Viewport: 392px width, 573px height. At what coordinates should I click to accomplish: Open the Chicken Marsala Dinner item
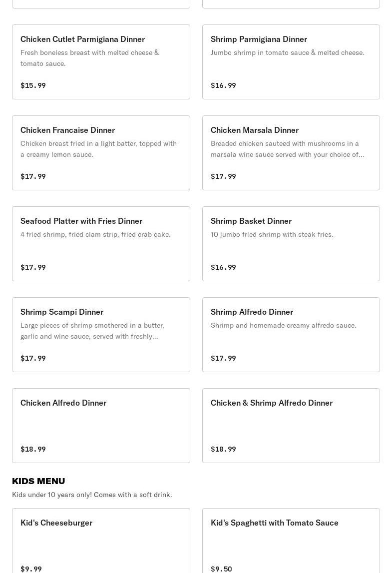point(254,130)
